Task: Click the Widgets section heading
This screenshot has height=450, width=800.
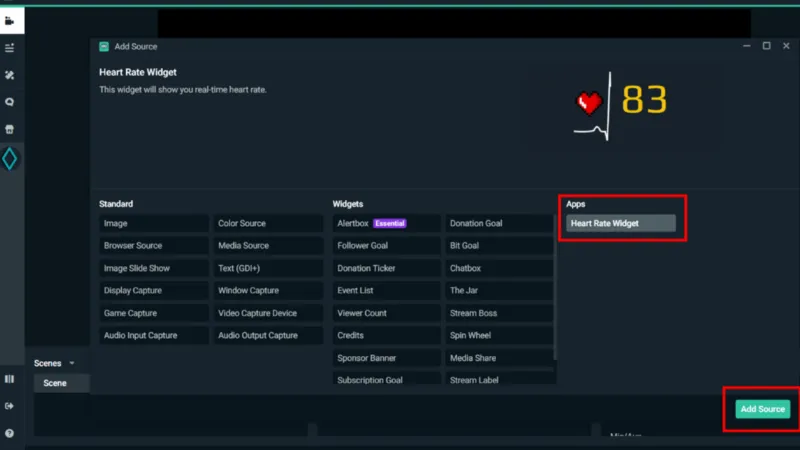Action: [x=348, y=204]
